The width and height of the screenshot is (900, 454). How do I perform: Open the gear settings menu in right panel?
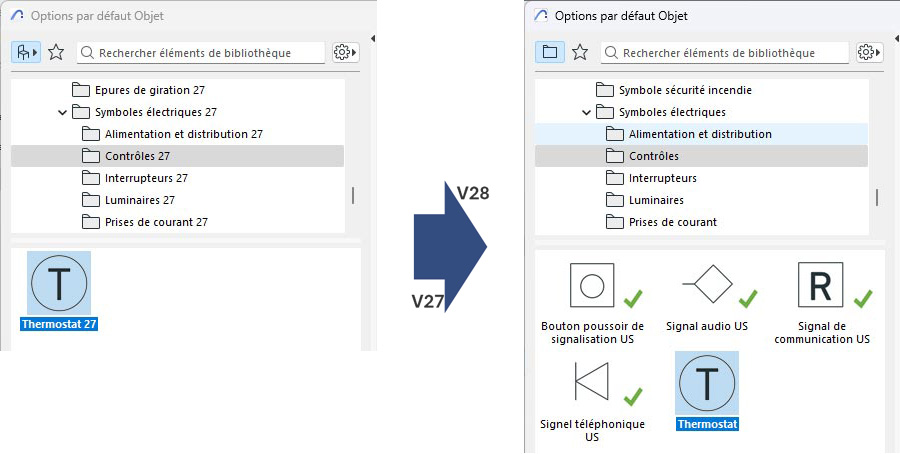(870, 53)
